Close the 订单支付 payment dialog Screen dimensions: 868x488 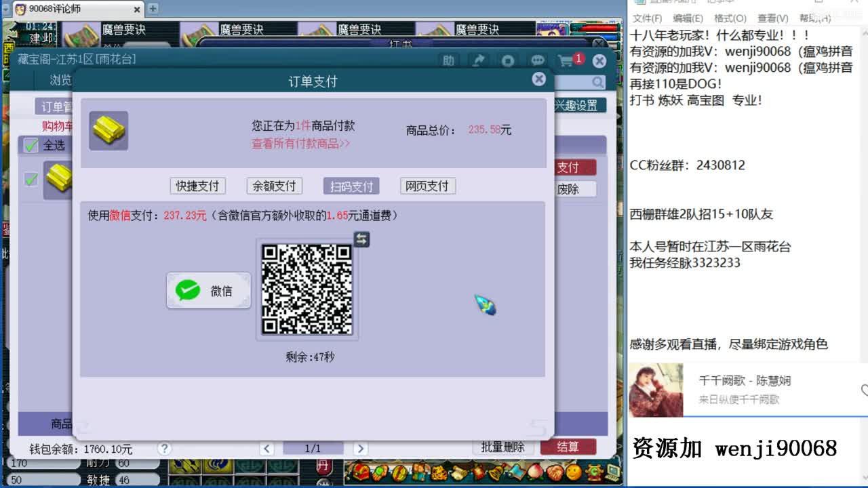[539, 79]
